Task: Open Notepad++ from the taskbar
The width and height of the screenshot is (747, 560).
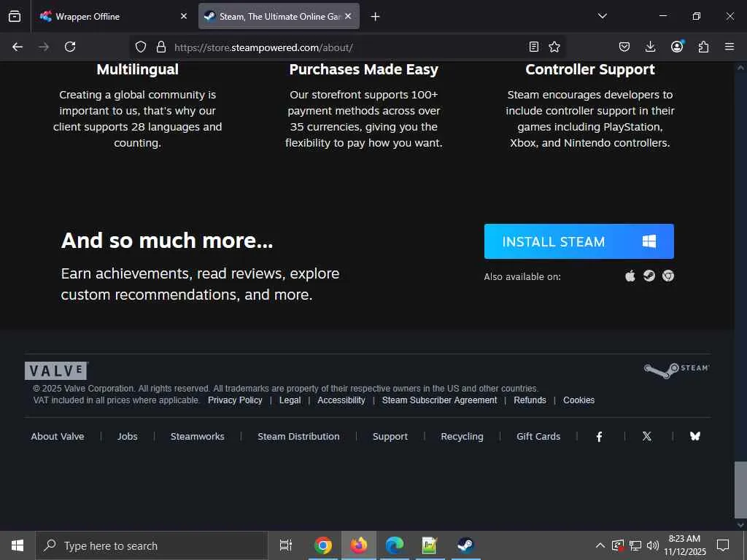Action: tap(430, 545)
